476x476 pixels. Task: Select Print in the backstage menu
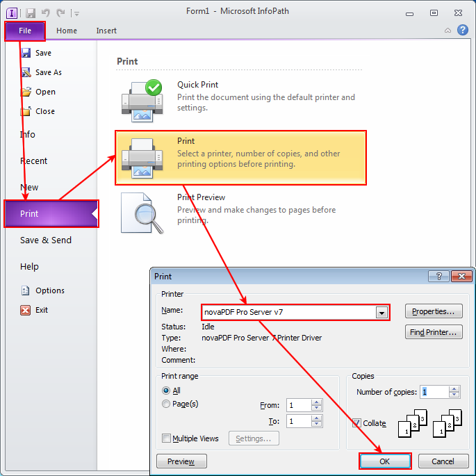(x=51, y=214)
